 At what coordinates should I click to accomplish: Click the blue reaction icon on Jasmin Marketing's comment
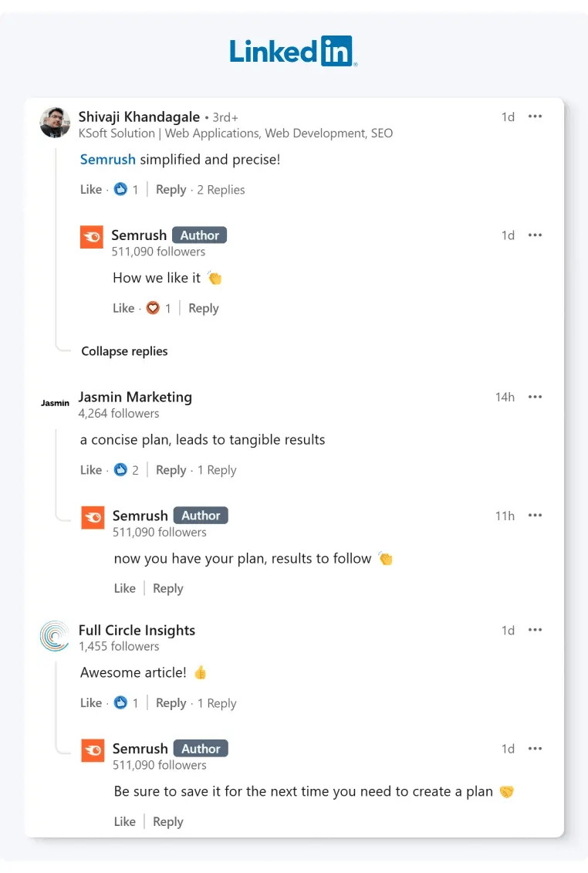click(x=120, y=469)
